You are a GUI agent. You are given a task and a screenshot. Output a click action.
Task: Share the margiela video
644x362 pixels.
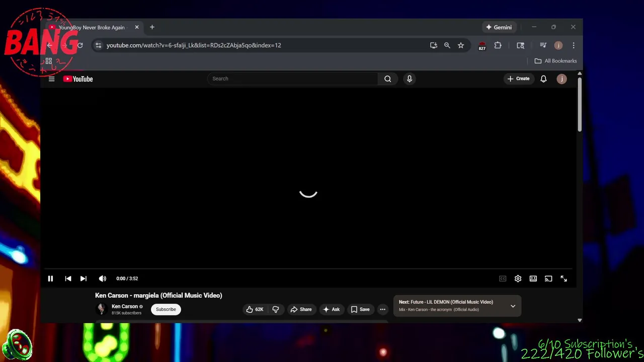point(301,309)
